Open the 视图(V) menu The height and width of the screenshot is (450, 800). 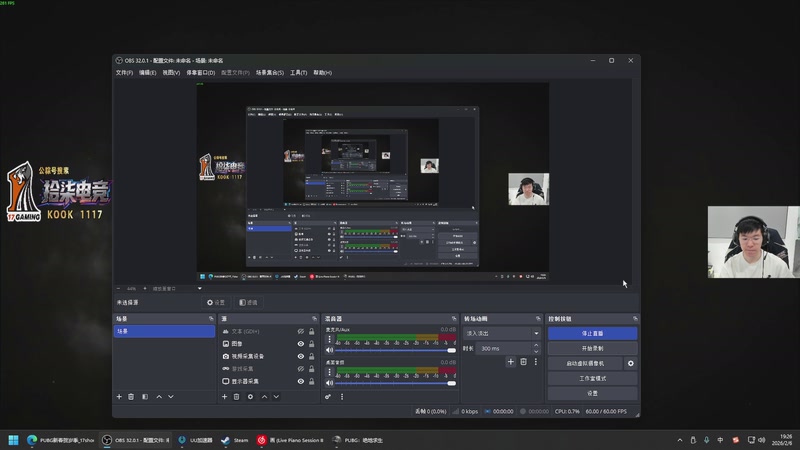[171, 72]
